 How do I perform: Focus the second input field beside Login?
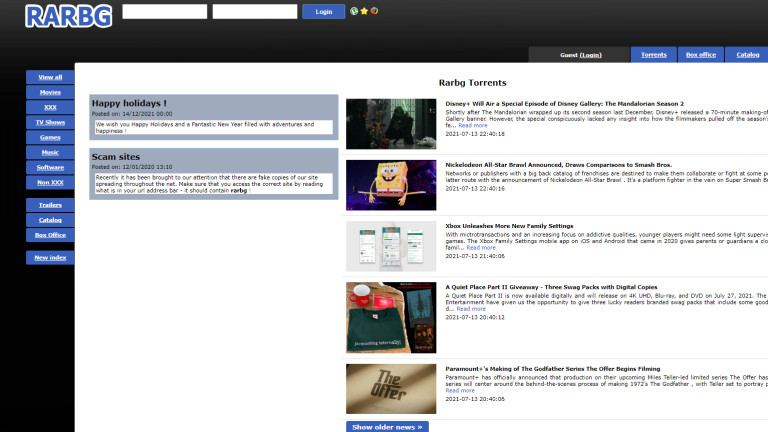pos(255,12)
